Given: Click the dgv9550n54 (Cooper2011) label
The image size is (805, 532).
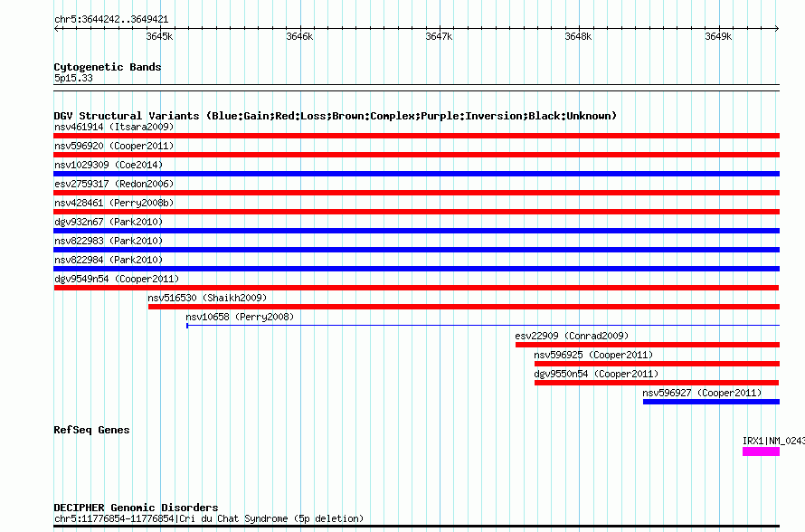Looking at the screenshot, I should pos(596,374).
